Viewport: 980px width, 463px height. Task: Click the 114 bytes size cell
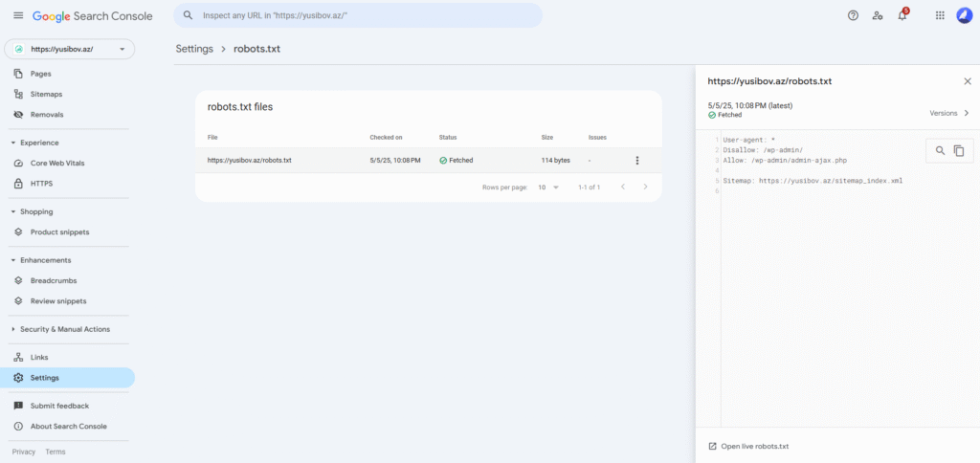[x=556, y=161]
